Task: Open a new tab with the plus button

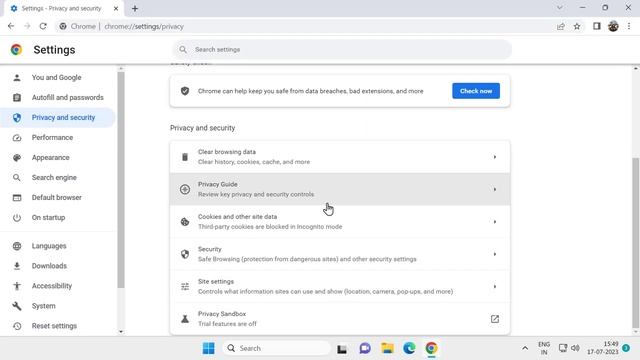Action: coord(135,8)
